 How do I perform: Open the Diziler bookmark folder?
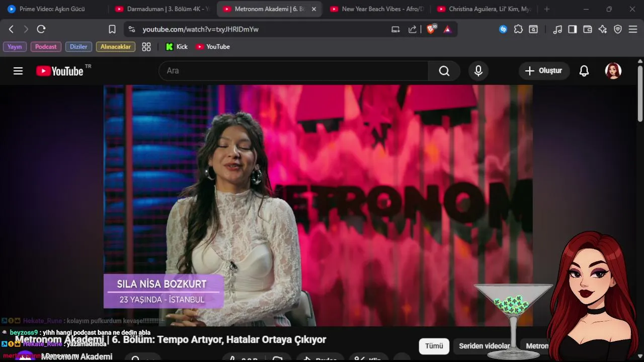(78, 47)
